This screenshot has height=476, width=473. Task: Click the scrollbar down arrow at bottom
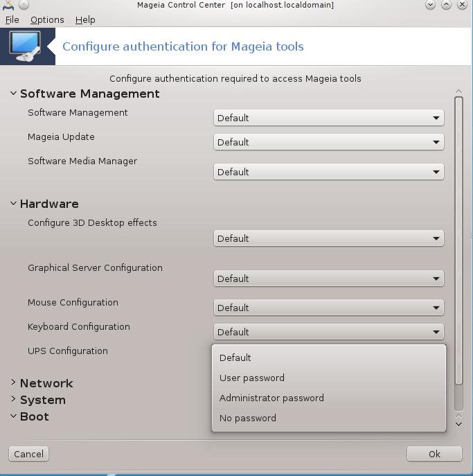pos(458,425)
